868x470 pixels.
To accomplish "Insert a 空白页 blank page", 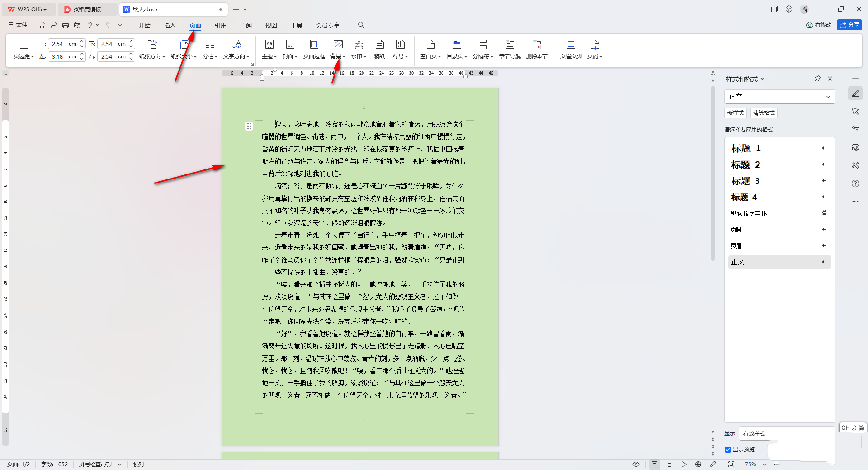I will (x=430, y=49).
